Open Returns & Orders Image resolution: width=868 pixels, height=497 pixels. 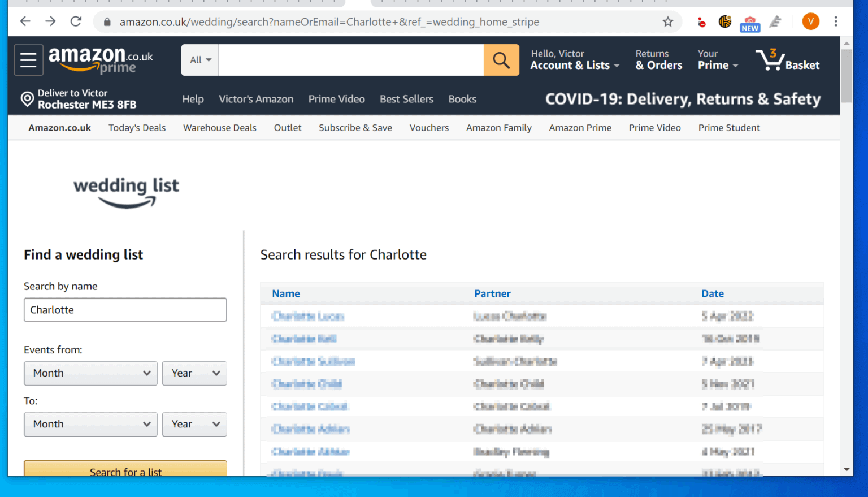(x=658, y=60)
